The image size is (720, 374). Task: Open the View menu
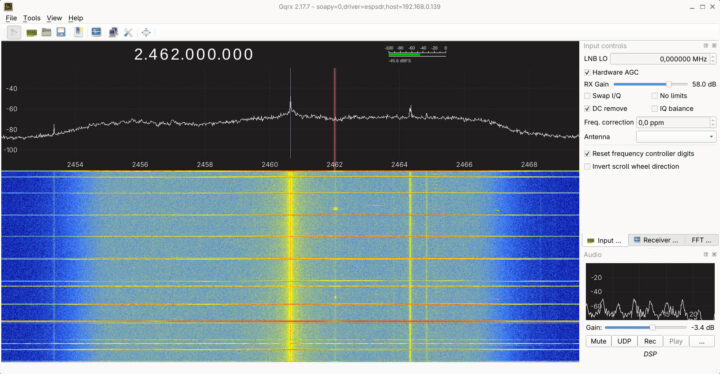coord(54,18)
